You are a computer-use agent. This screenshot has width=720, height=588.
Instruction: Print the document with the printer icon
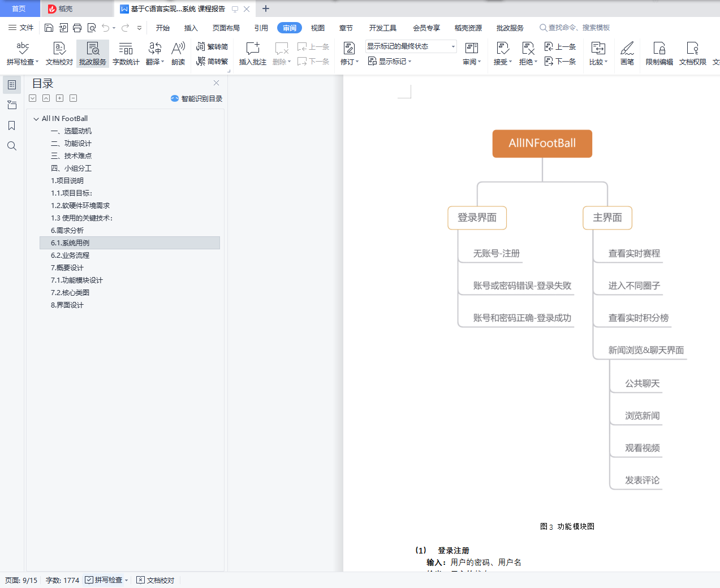77,28
